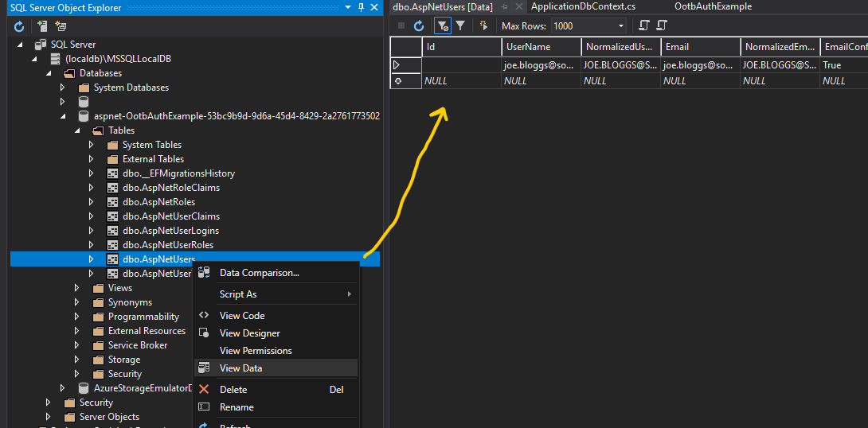Image resolution: width=868 pixels, height=428 pixels.
Task: Click the script-to-file icon at toolbar end
Action: coord(662,25)
